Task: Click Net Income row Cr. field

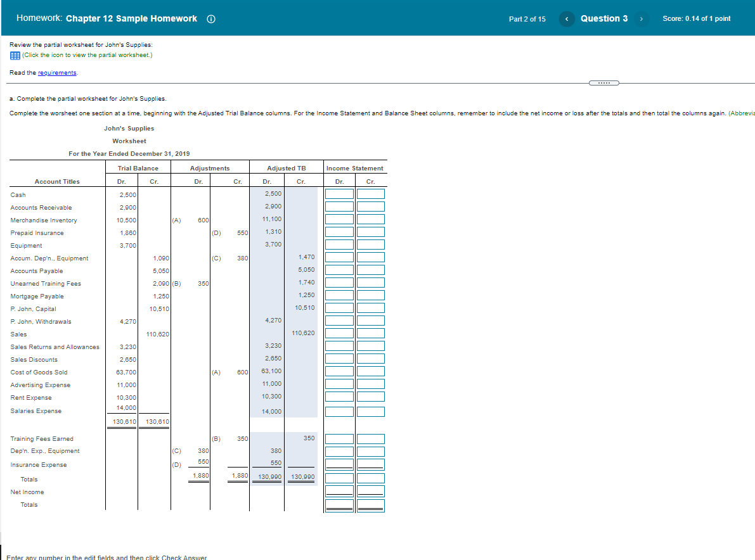Action: 371,491
